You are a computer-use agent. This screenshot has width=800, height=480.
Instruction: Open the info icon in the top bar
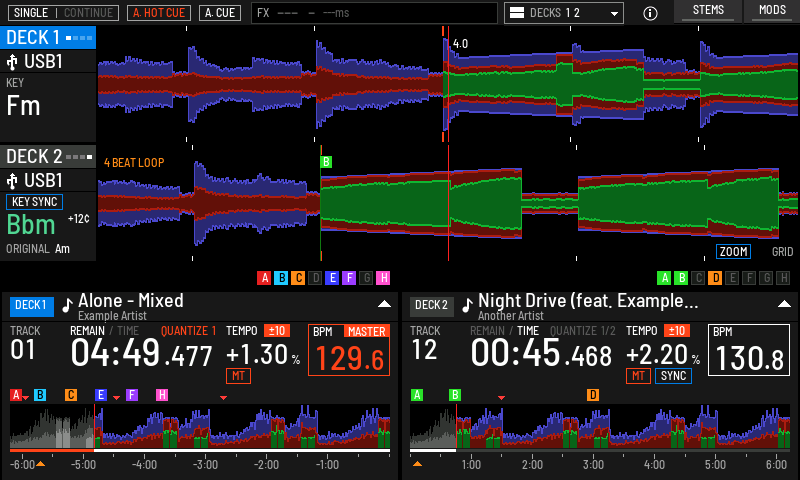[650, 13]
